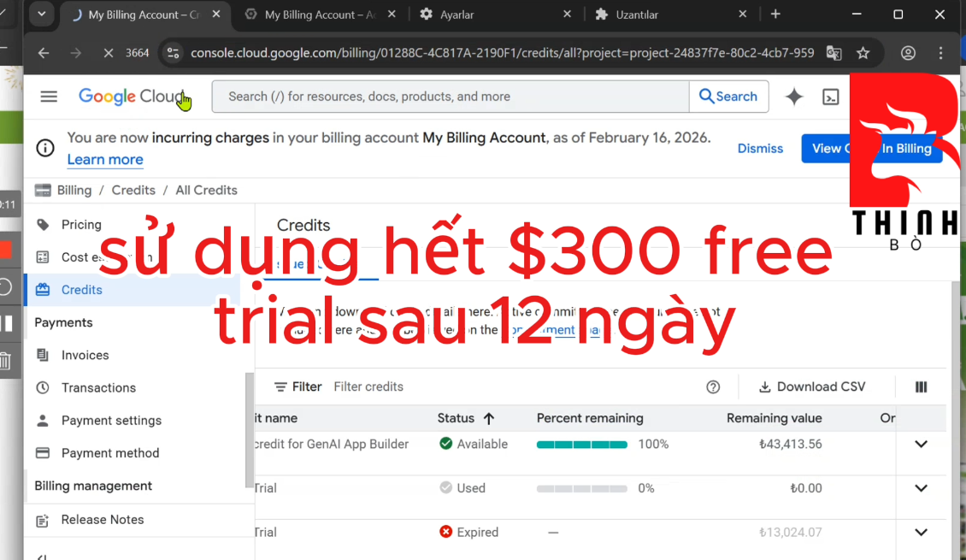Stop loading the page

tap(109, 54)
